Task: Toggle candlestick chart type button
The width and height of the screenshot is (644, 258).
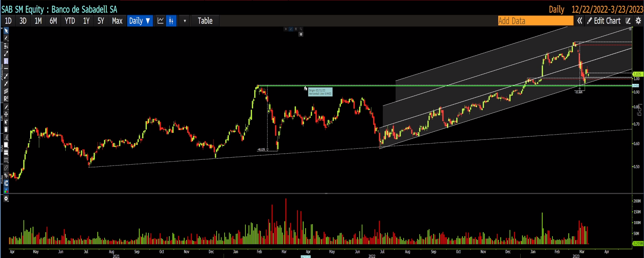Action: (x=171, y=21)
